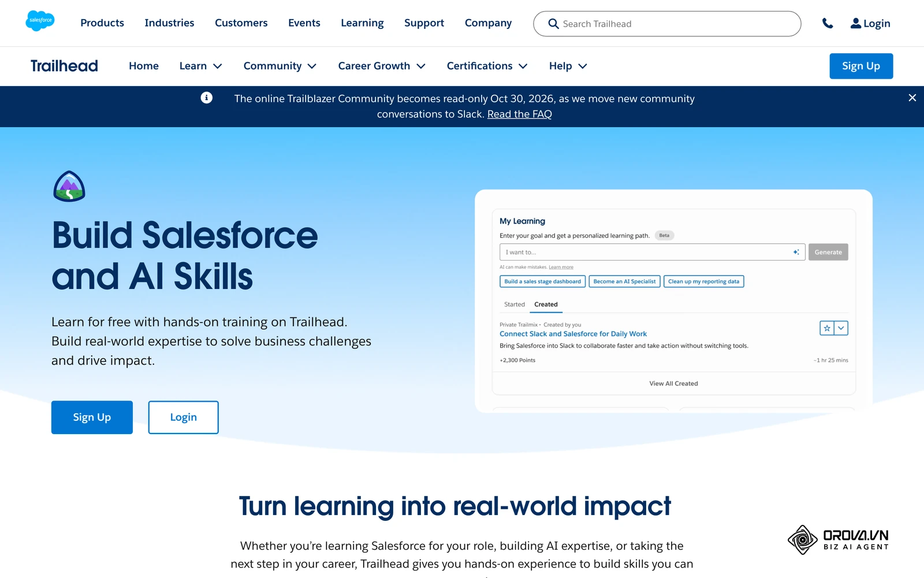924x578 pixels.
Task: Open the Read the FAQ link
Action: [519, 114]
